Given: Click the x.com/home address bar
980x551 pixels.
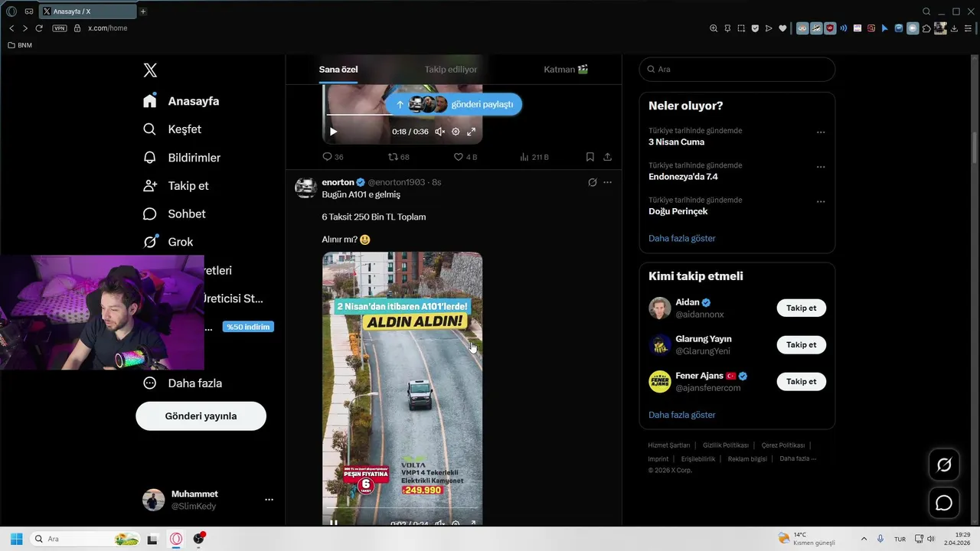Looking at the screenshot, I should pos(108,28).
